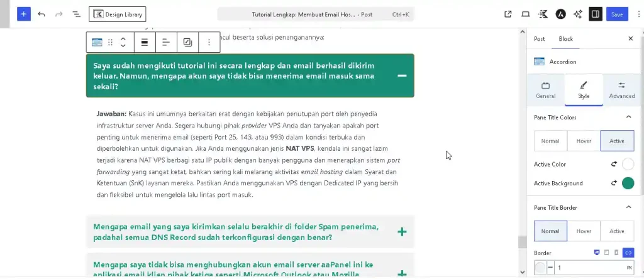
Task: Undo the last change
Action: point(42,14)
